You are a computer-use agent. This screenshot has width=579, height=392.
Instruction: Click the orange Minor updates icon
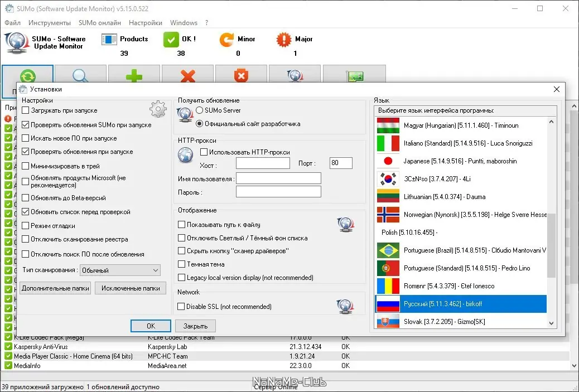pos(225,39)
